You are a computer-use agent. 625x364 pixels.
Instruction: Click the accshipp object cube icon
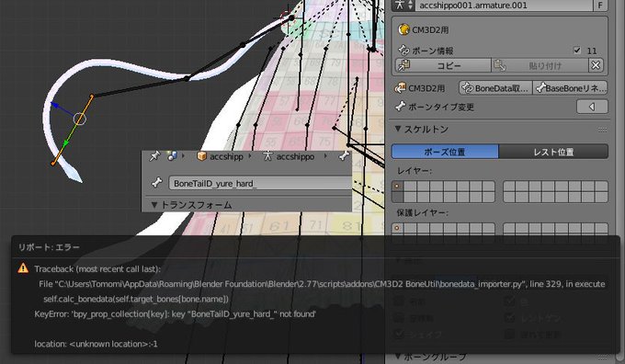pyautogui.click(x=202, y=156)
